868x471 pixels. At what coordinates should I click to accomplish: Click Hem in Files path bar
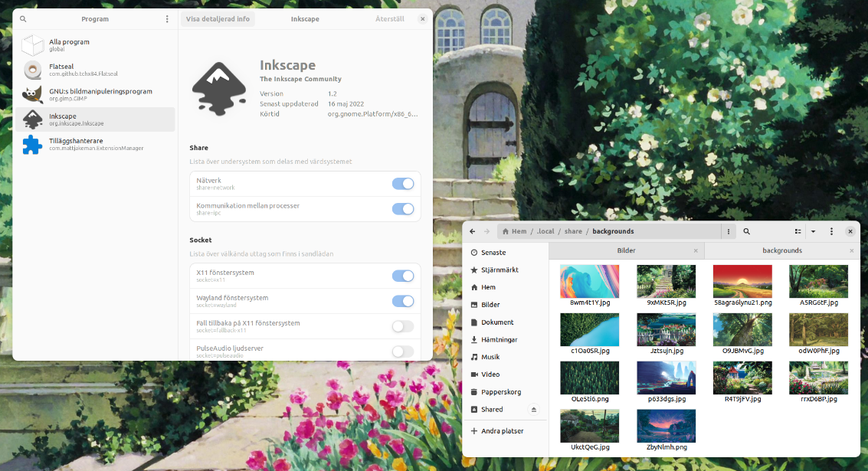514,231
